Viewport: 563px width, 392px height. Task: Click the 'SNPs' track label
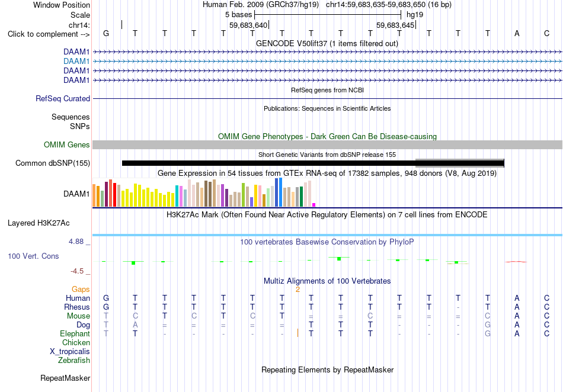point(80,126)
